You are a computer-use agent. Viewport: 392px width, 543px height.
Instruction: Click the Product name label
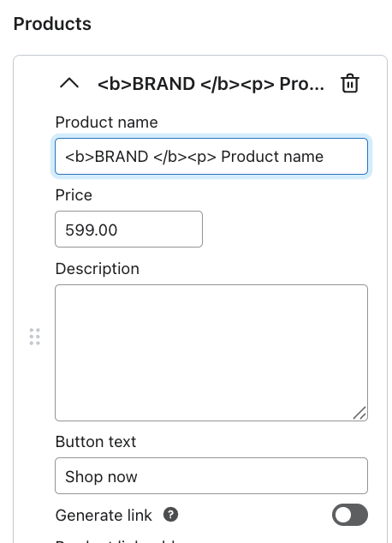[107, 122]
